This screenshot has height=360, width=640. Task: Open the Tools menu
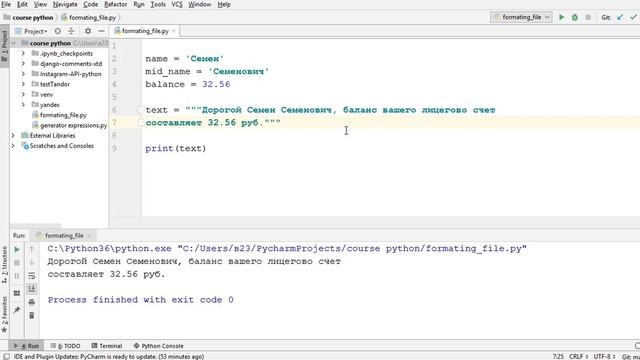tap(158, 4)
